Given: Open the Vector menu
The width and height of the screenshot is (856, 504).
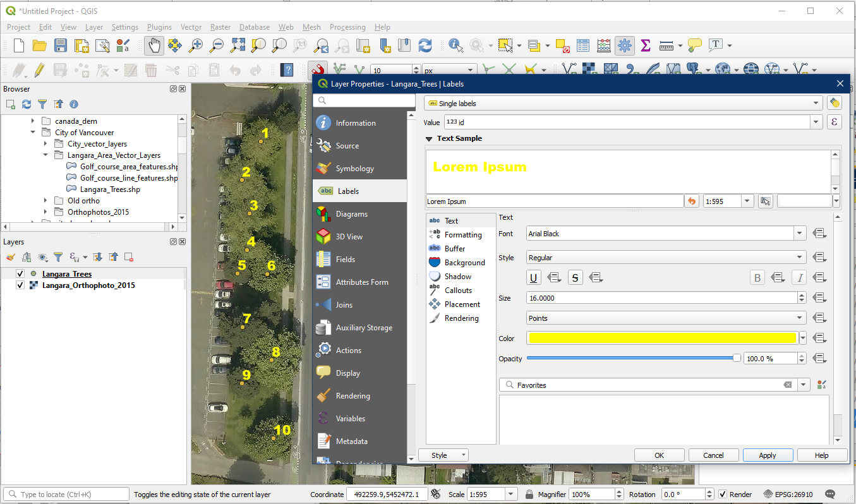Looking at the screenshot, I should click(191, 27).
